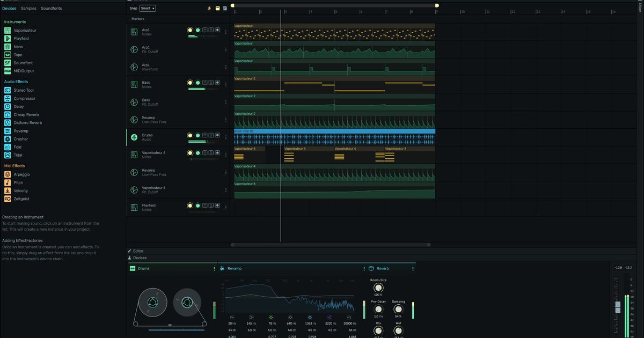Adjust the Reverb Room-Size knob
This screenshot has height=338, width=644.
(378, 288)
